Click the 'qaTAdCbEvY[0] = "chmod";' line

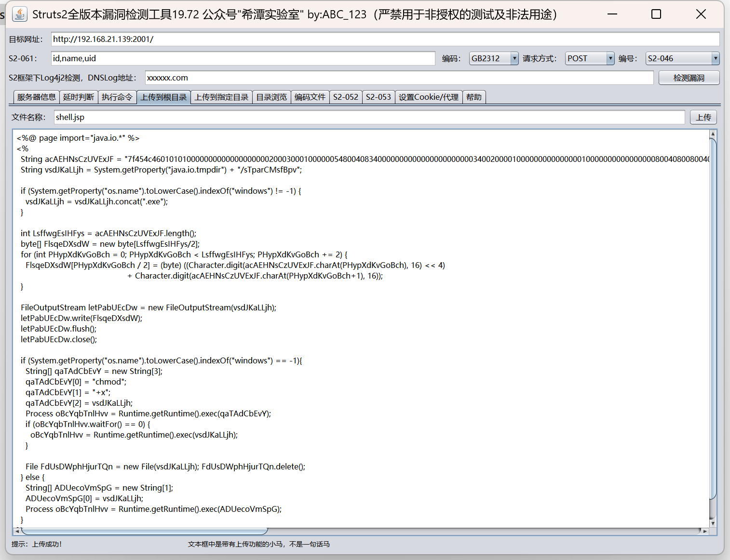76,382
